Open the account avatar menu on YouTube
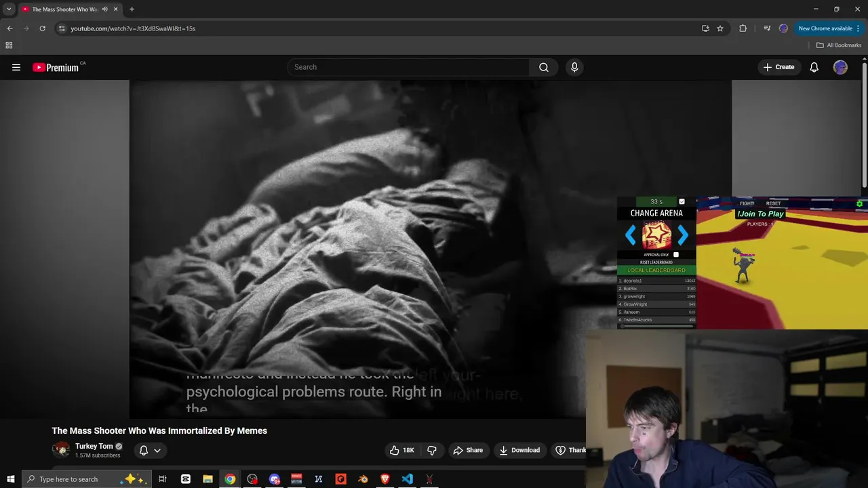 tap(840, 67)
